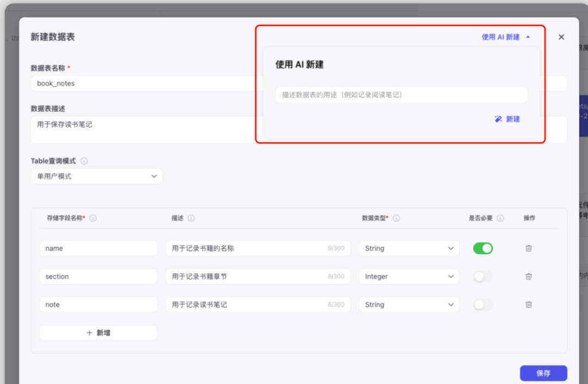This screenshot has width=588, height=384.
Task: Edit description 用于记录书籍的名称
Action: point(258,248)
